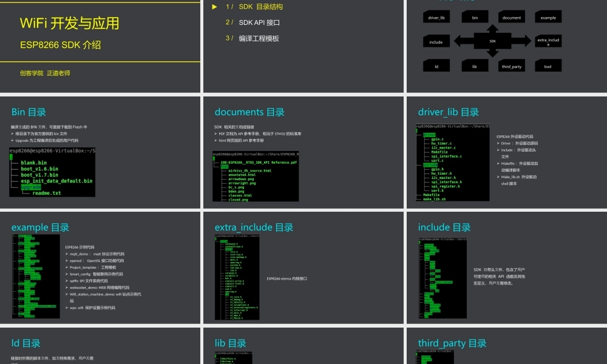Select the third_party box in the diagram
The height and width of the screenshot is (364, 607).
click(x=512, y=66)
